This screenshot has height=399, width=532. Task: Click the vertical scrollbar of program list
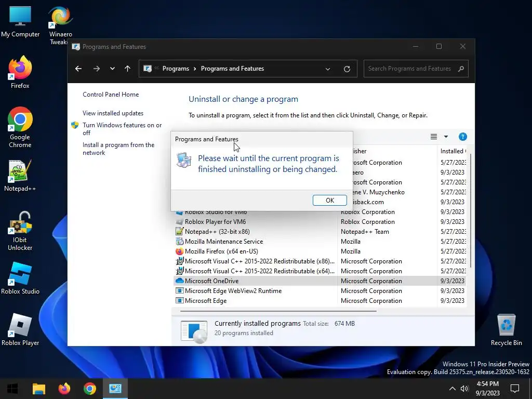pyautogui.click(x=470, y=210)
